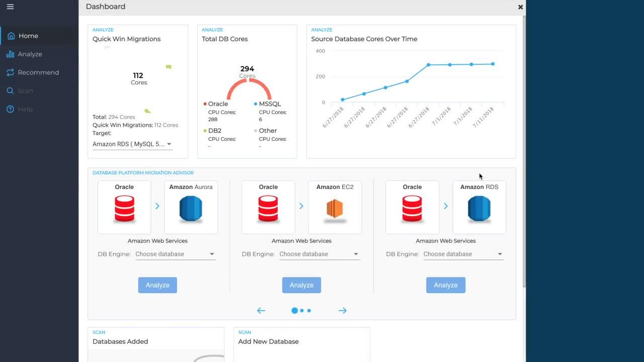
Task: Expand DB Engine dropdown under Amazon EC2
Action: pos(319,254)
